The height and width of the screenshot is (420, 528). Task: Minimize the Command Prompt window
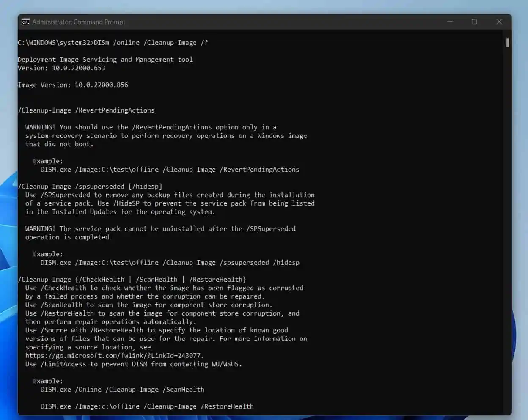click(x=450, y=22)
